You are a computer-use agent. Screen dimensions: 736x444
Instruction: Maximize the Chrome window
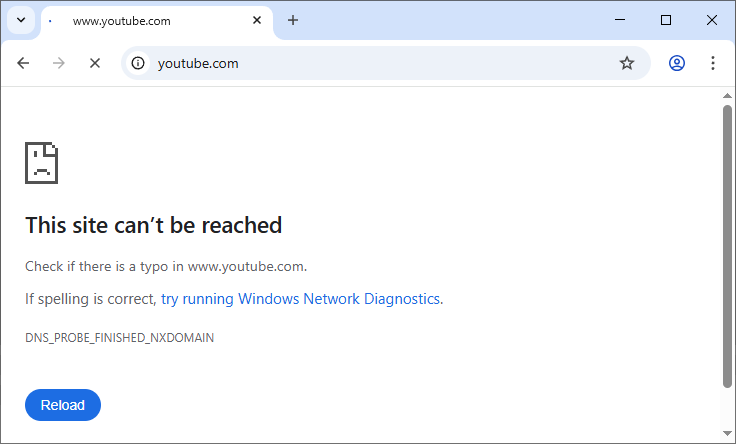coord(666,20)
